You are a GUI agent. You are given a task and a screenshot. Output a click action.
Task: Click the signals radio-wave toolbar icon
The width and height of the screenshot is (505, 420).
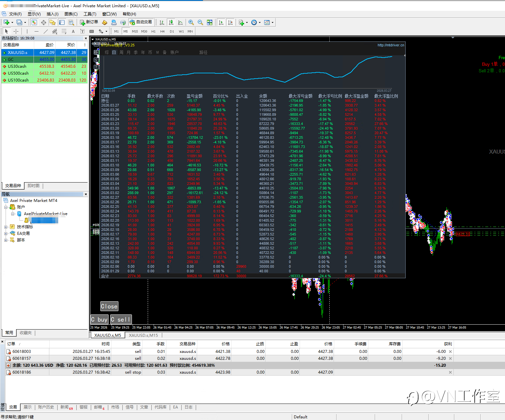pyautogui.click(x=123, y=22)
